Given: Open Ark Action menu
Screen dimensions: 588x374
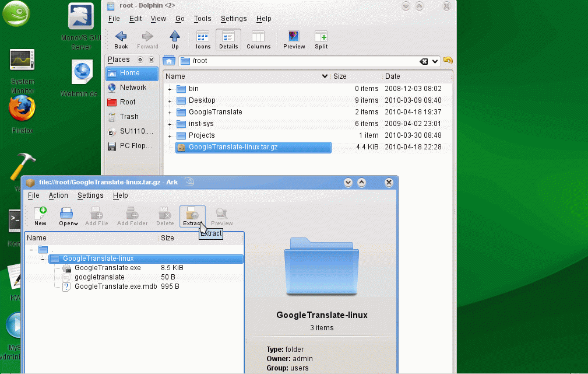Looking at the screenshot, I should pyautogui.click(x=58, y=195).
